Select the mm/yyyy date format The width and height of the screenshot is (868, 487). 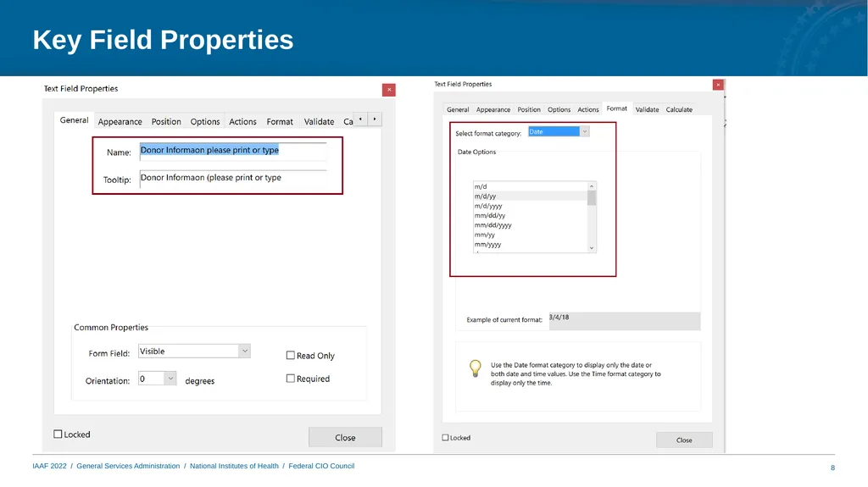click(x=531, y=244)
